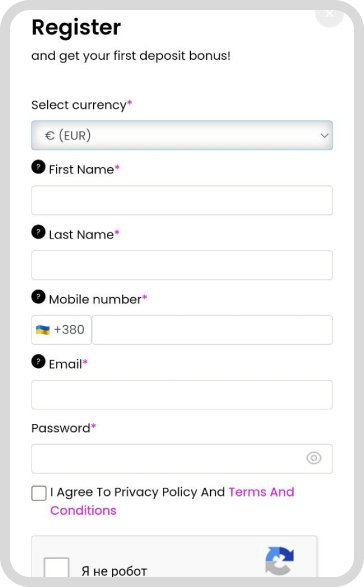Open the Terms And Conditions link

click(172, 501)
